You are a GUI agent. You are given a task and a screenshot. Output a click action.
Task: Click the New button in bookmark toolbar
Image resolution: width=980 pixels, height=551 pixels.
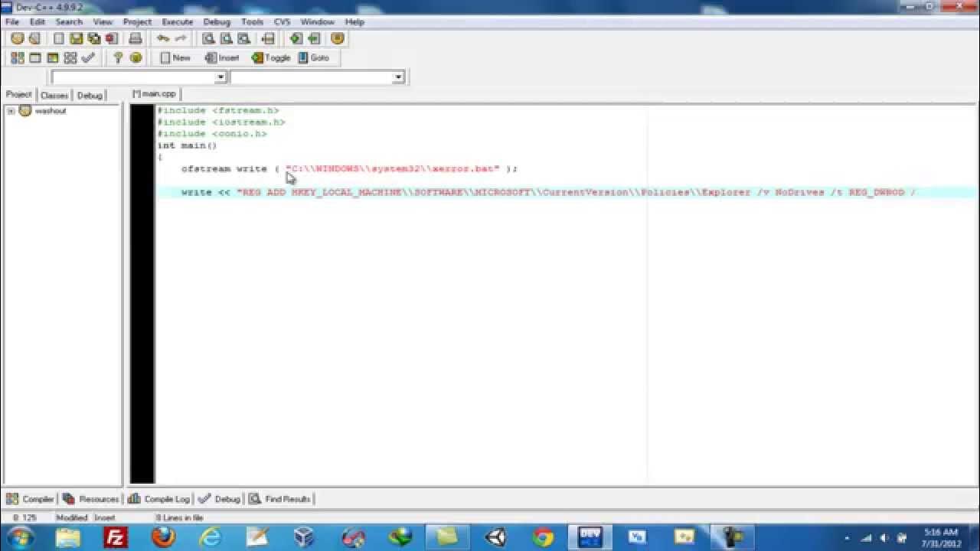(175, 57)
